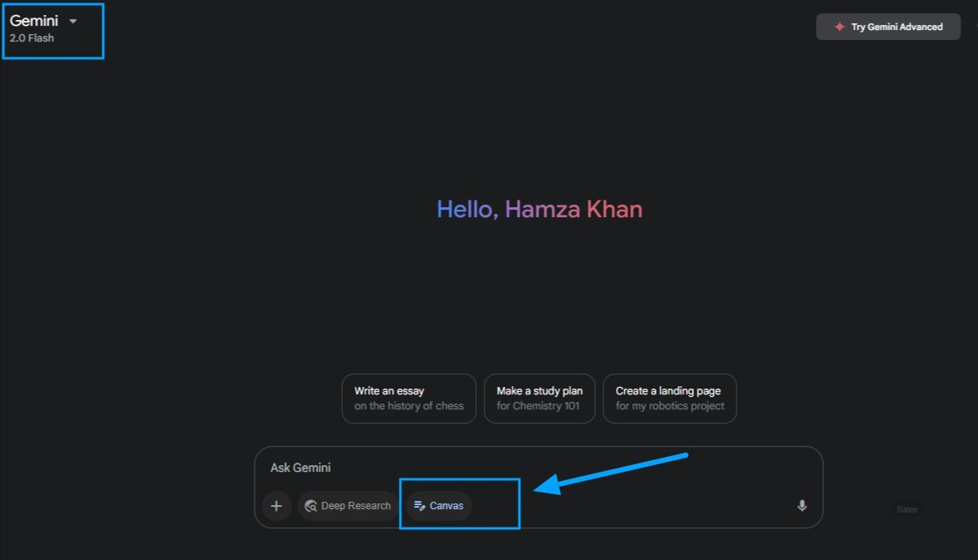978x560 pixels.
Task: Click the 'for Chemistry 101' subtitle text
Action: 539,406
